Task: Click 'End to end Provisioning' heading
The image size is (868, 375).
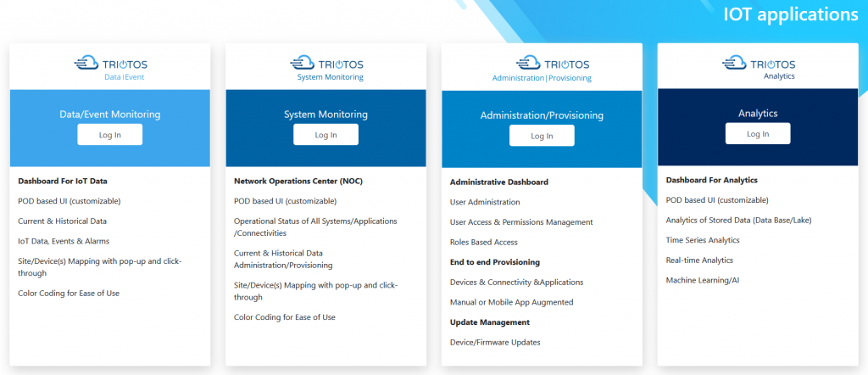Action: (495, 262)
